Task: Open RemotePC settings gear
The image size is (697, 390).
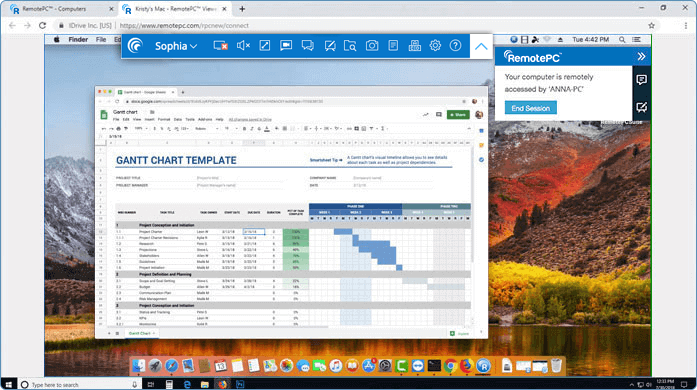Action: pyautogui.click(x=435, y=45)
